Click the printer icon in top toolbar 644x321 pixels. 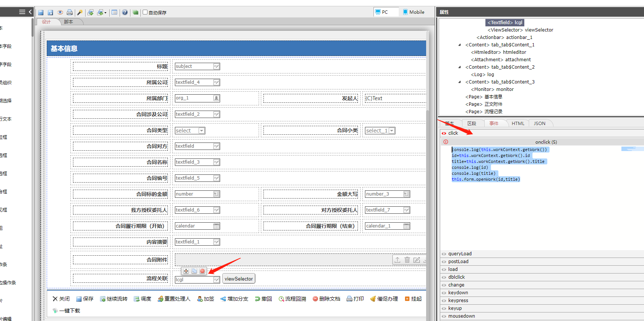pyautogui.click(x=69, y=13)
